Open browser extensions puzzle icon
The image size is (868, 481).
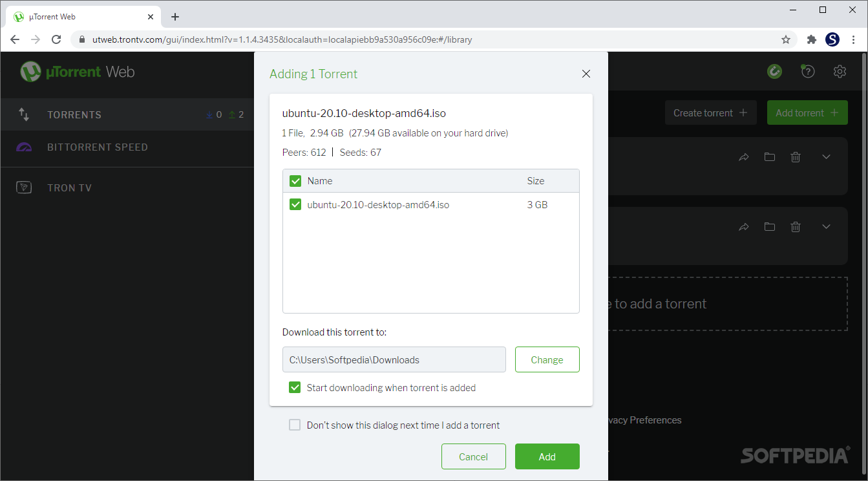tap(812, 39)
